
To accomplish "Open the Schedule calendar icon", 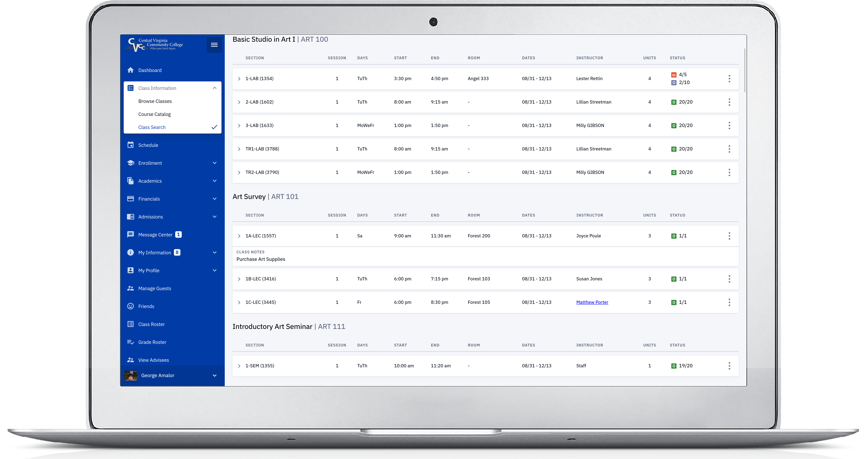I will tap(130, 145).
